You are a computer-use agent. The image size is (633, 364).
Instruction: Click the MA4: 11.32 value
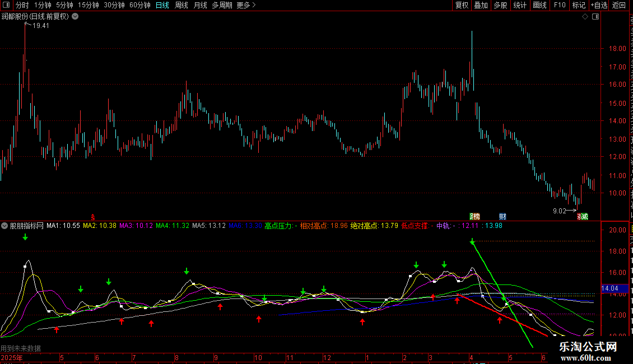pyautogui.click(x=173, y=226)
